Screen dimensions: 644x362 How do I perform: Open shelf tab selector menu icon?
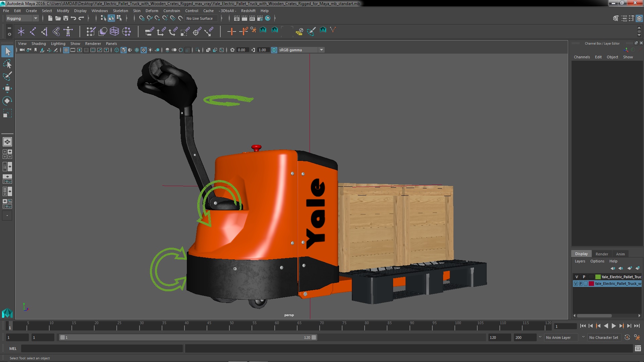coord(9,28)
